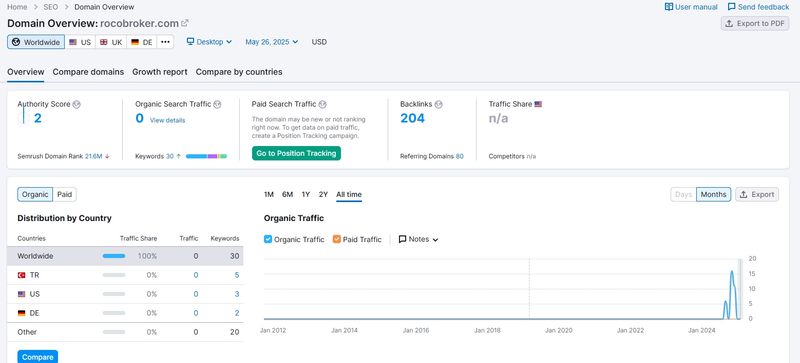Viewport: 800px width, 363px height.
Task: Open the external link icon beside rocobroker.com
Action: (x=185, y=23)
